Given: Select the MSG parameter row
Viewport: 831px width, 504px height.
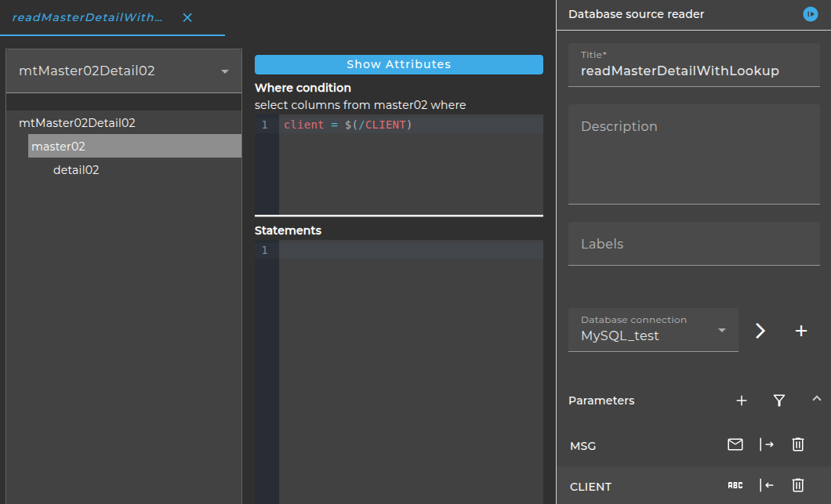Looking at the screenshot, I should [694, 446].
